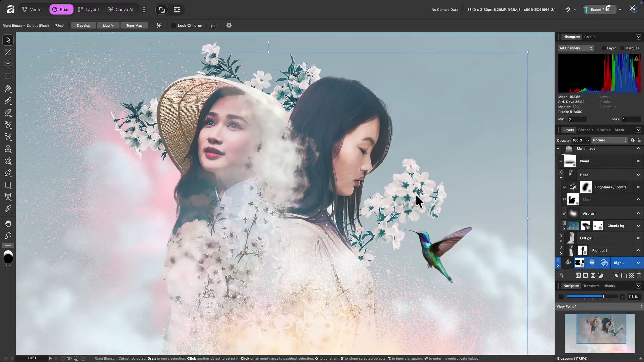
Task: Add a mask layer
Action: tap(585, 275)
